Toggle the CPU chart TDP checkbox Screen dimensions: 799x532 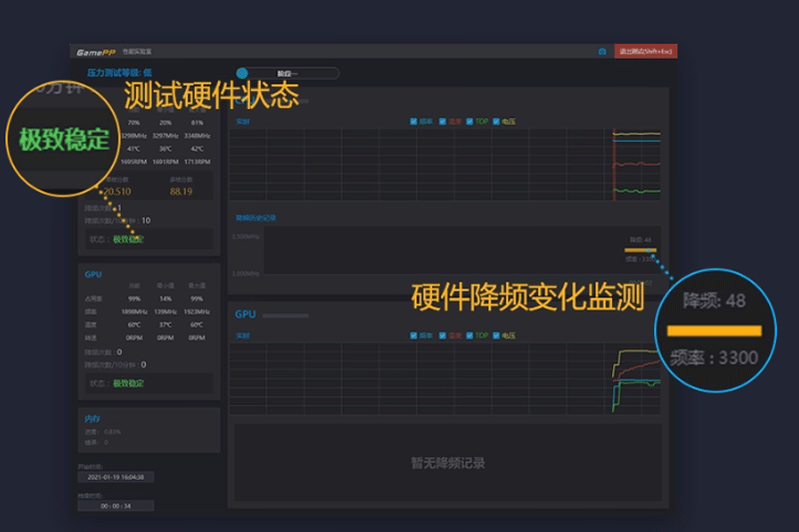(469, 121)
